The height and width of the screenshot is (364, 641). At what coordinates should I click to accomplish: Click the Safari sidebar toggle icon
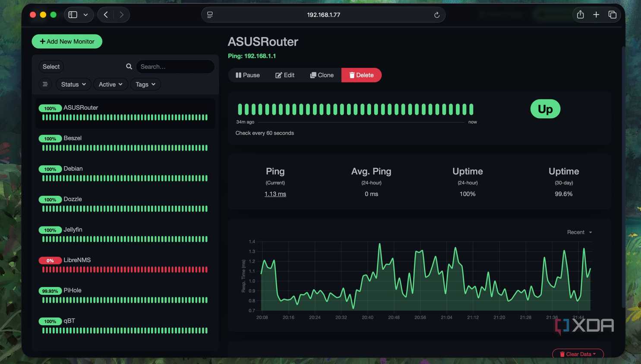point(73,15)
